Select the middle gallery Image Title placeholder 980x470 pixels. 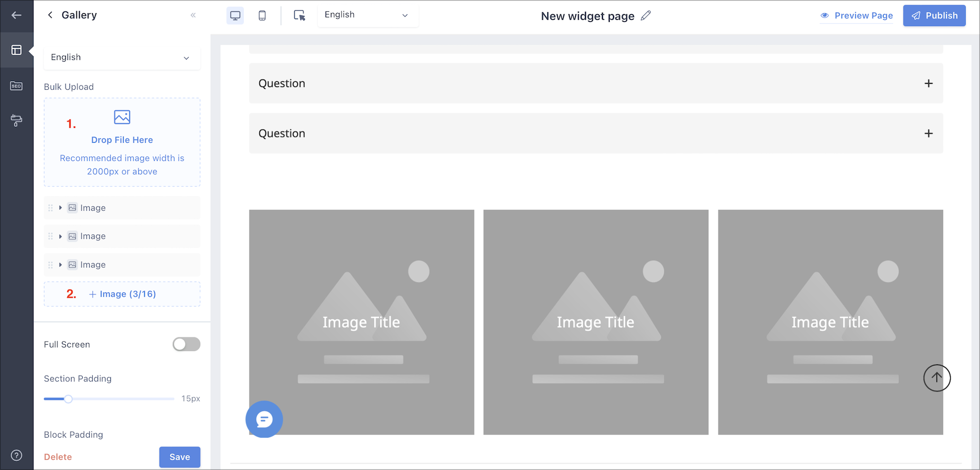click(x=596, y=322)
